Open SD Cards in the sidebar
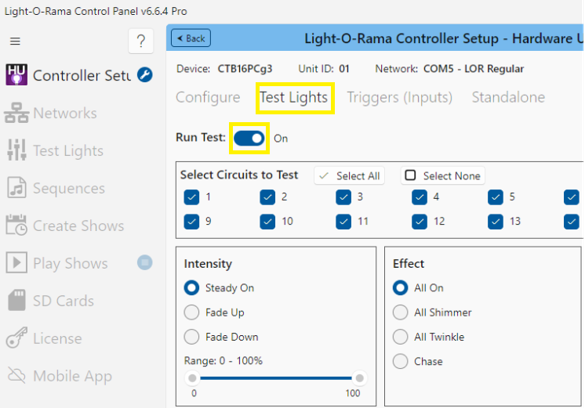The width and height of the screenshot is (585, 408). (63, 301)
